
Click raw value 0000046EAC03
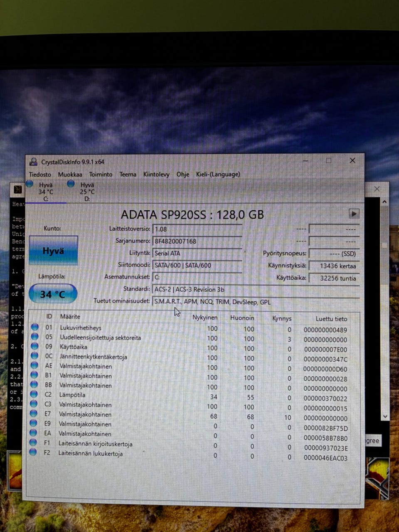click(x=325, y=458)
